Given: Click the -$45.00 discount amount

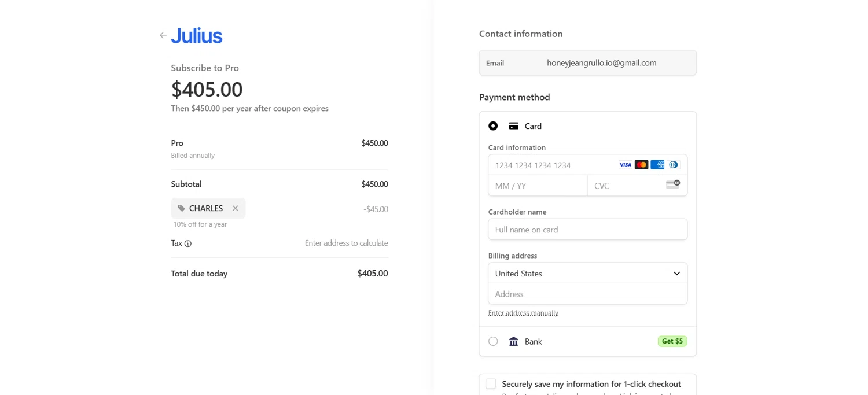Looking at the screenshot, I should (376, 209).
